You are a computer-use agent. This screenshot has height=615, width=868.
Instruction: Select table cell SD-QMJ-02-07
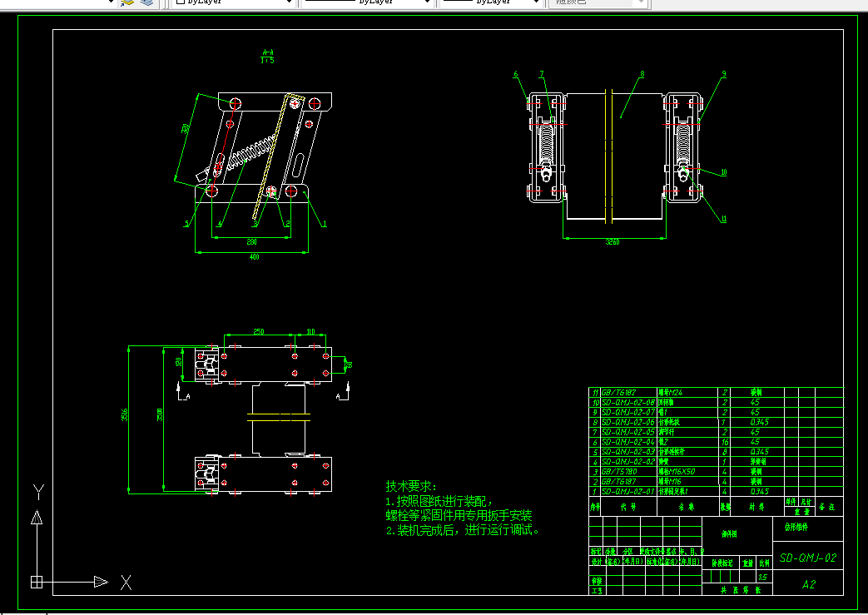628,413
